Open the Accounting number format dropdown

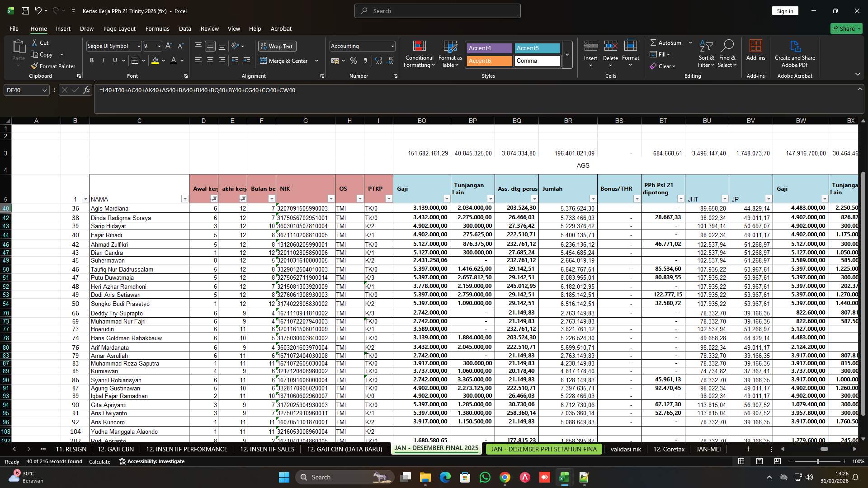coord(391,46)
